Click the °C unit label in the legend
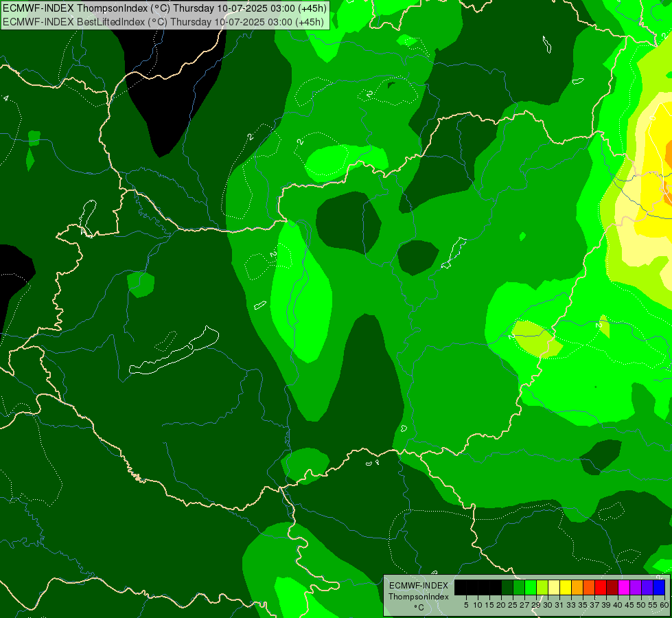Image resolution: width=672 pixels, height=618 pixels. [x=419, y=607]
